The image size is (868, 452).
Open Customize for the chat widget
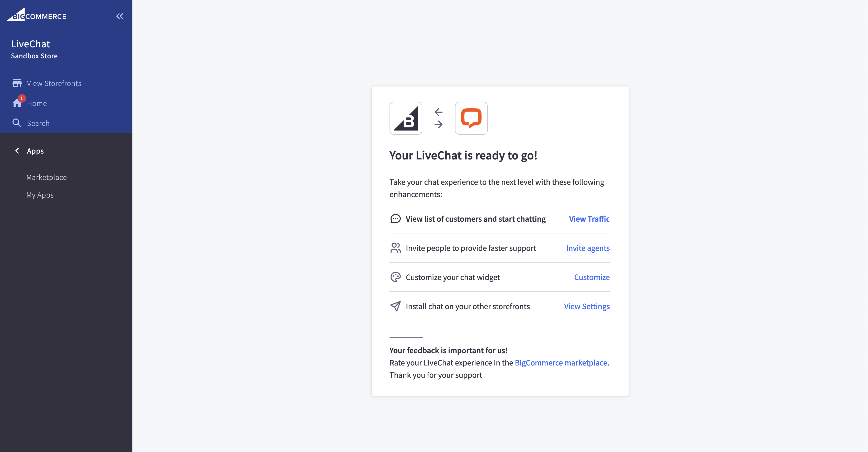tap(592, 277)
